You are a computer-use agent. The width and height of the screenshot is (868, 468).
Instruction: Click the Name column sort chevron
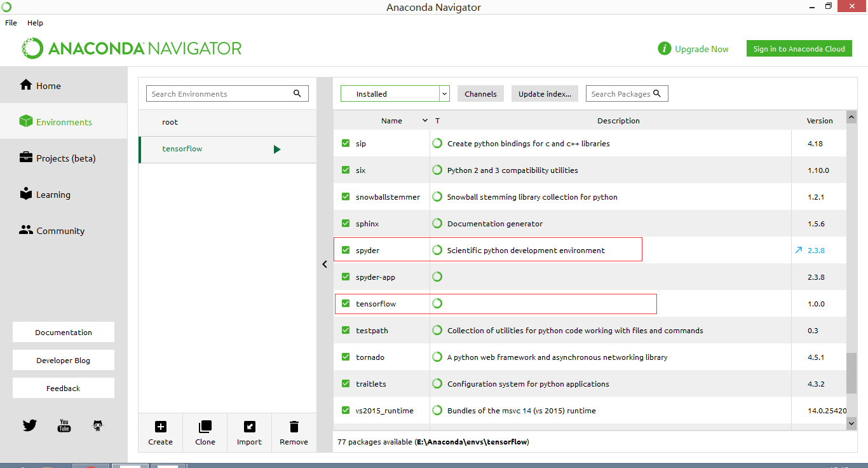425,121
